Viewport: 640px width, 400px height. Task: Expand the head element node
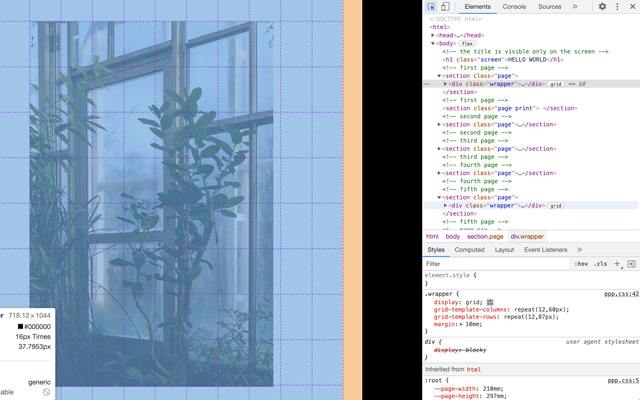pos(433,35)
